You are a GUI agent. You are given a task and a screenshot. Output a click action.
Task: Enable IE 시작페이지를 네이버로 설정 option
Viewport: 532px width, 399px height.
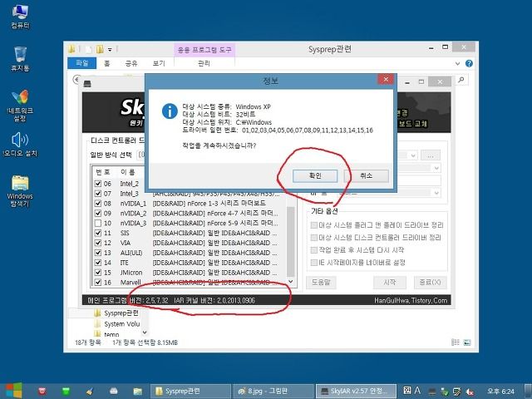[x=314, y=263]
